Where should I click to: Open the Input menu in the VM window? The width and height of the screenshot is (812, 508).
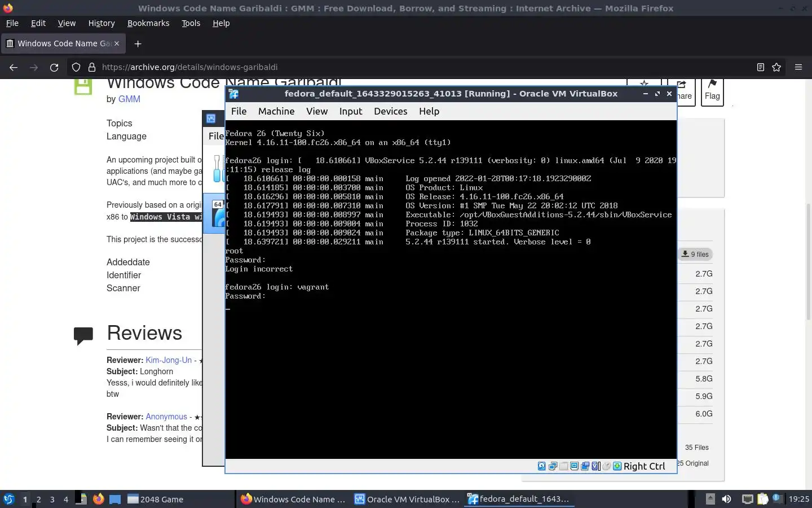(x=351, y=111)
